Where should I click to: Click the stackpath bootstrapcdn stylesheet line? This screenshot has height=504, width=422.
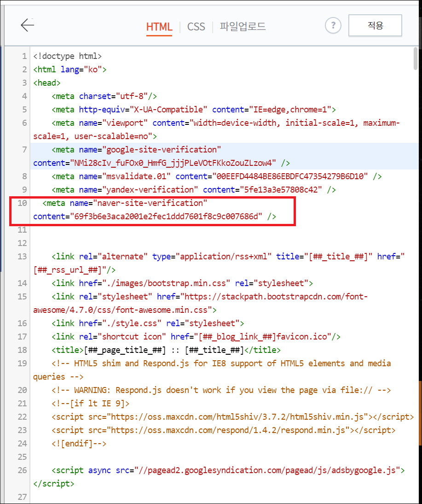point(209,297)
